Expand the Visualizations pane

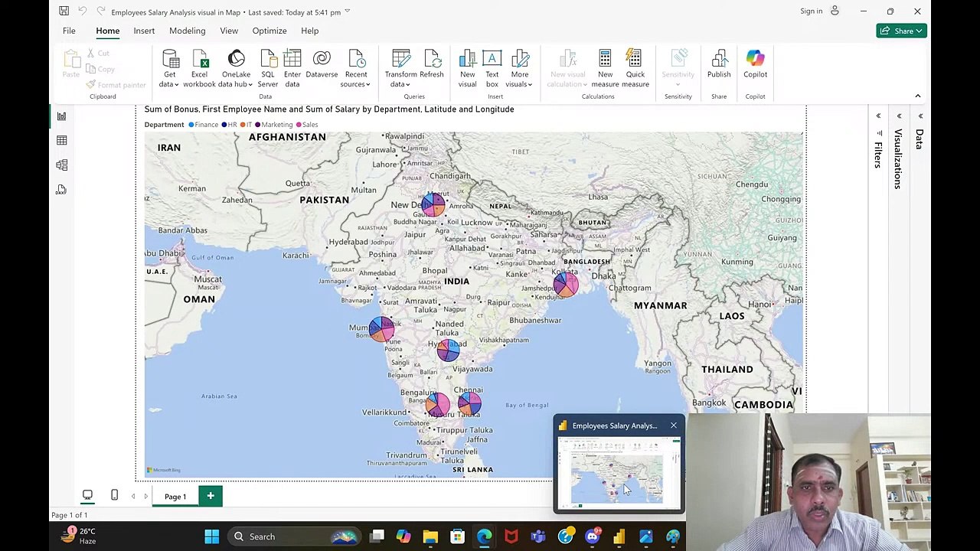coord(899,116)
